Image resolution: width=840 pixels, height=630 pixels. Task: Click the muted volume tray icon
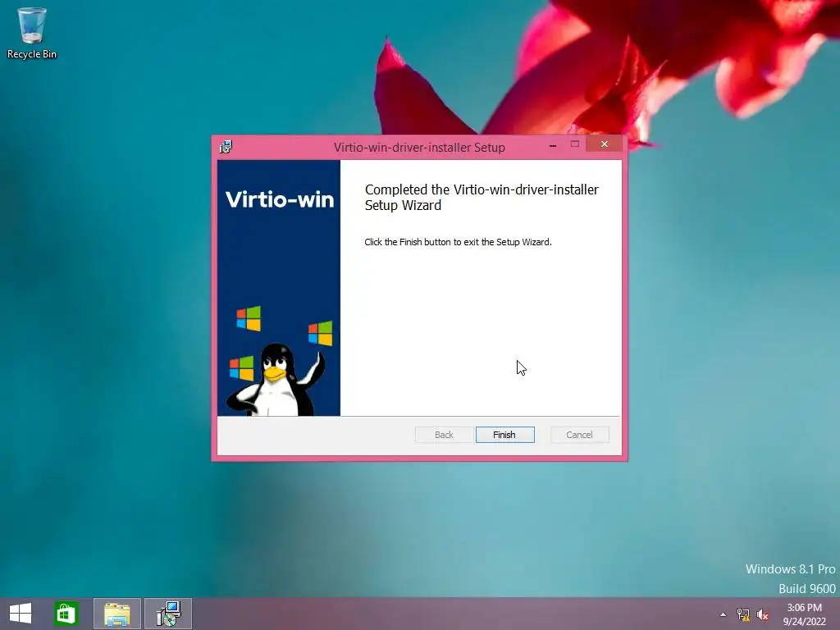coord(763,614)
